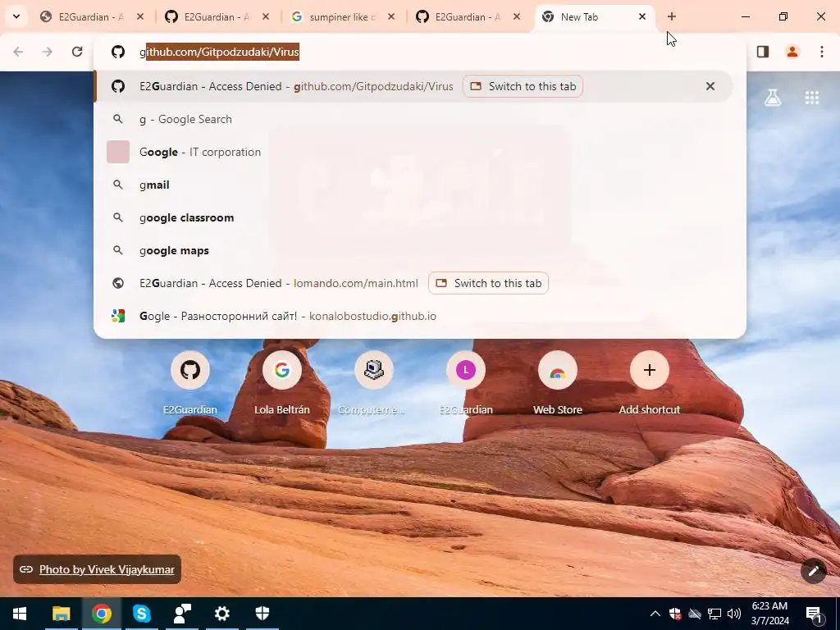Viewport: 840px width, 630px height.
Task: Switch to the fourth E2Guardian GitHub tab
Action: pos(467,16)
